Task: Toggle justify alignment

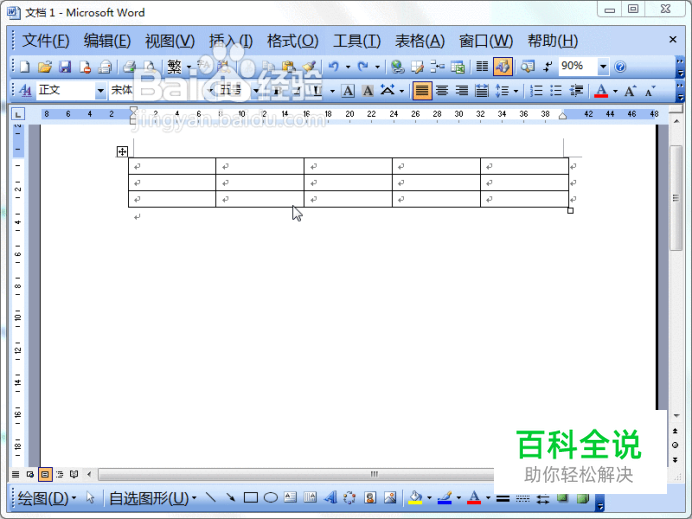Action: (x=422, y=91)
